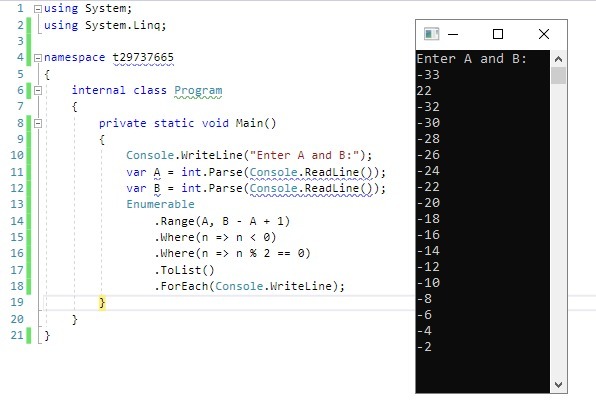Collapse the using directives block
Image resolution: width=596 pixels, height=417 pixels.
click(38, 9)
